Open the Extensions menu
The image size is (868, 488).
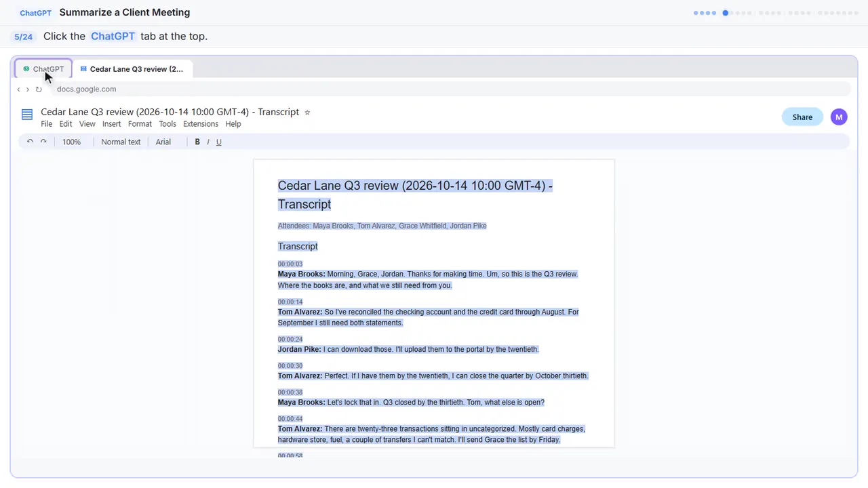pos(201,124)
